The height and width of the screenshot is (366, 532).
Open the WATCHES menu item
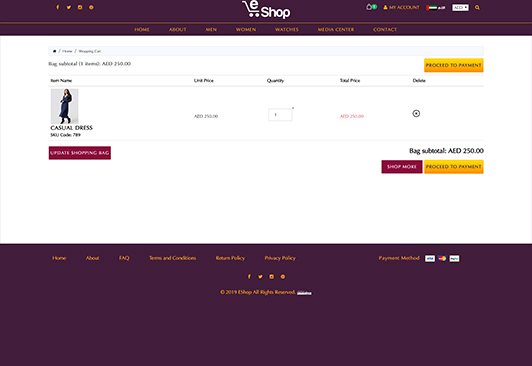point(287,30)
